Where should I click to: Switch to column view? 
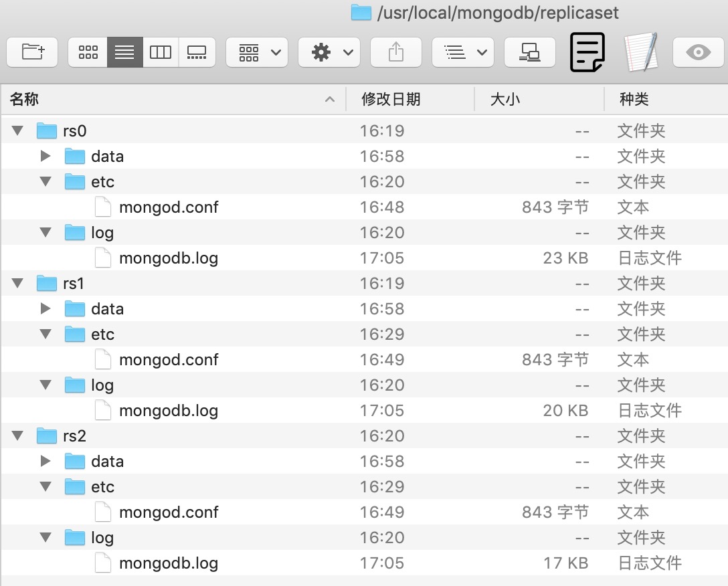coord(161,52)
